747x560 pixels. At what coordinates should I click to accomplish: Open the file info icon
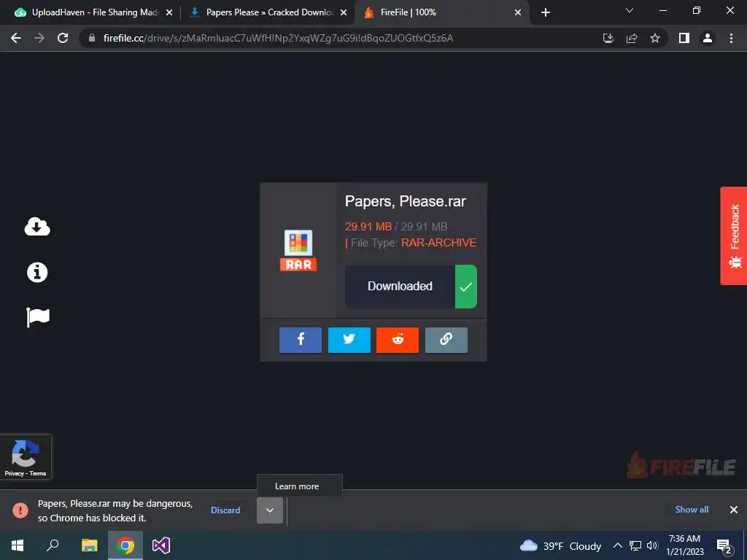tap(37, 273)
